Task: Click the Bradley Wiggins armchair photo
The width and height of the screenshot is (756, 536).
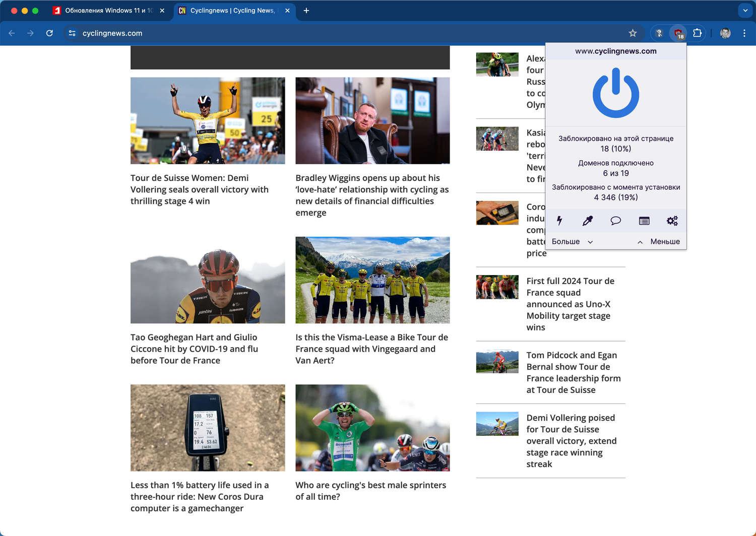Action: pos(372,121)
